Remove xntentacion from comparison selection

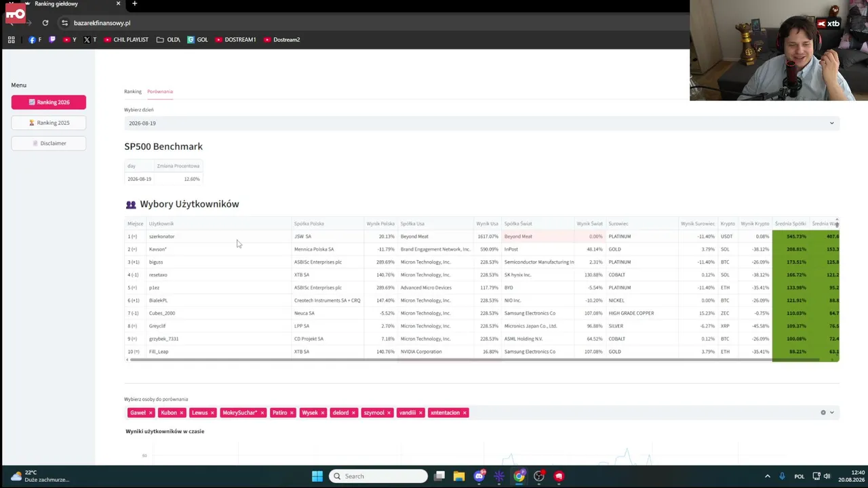(x=465, y=413)
